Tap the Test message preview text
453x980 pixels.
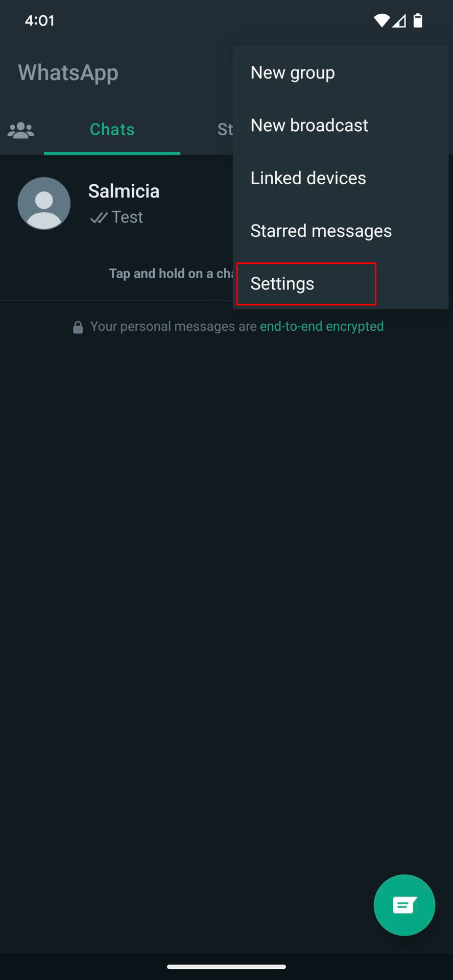tap(127, 217)
